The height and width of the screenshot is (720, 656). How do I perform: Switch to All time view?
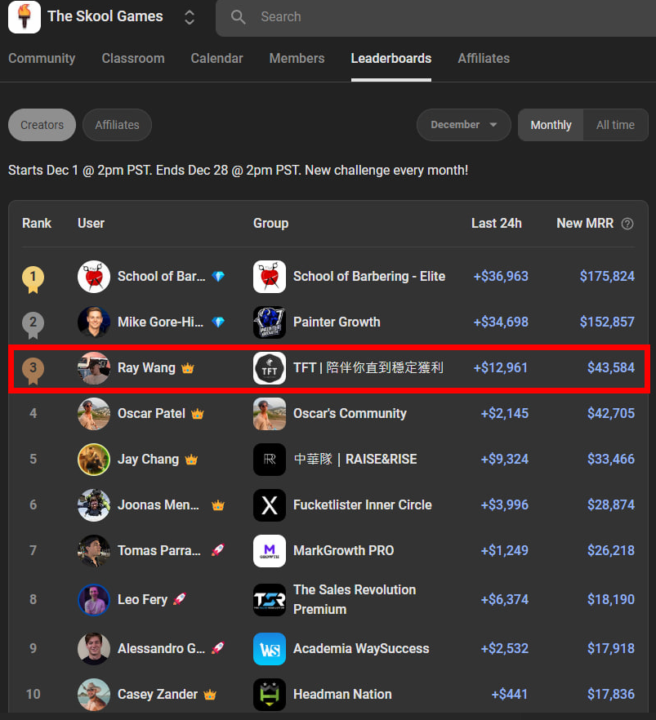click(615, 125)
